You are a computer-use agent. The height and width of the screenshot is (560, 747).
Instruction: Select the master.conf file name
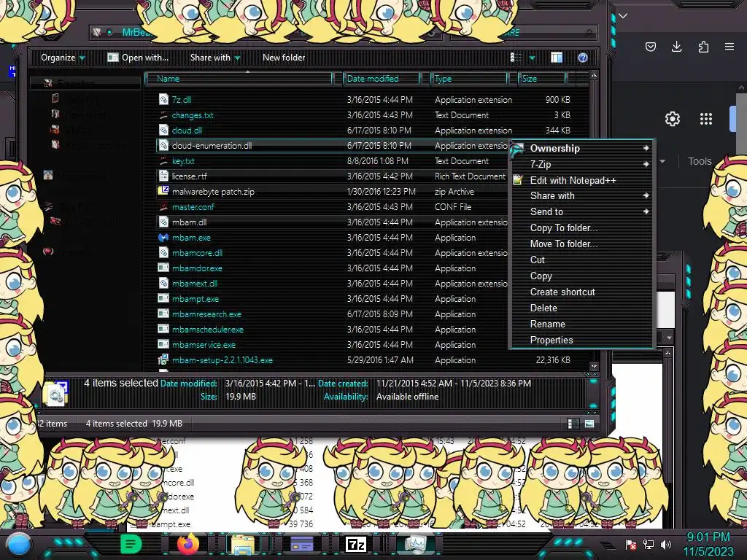pyautogui.click(x=193, y=207)
